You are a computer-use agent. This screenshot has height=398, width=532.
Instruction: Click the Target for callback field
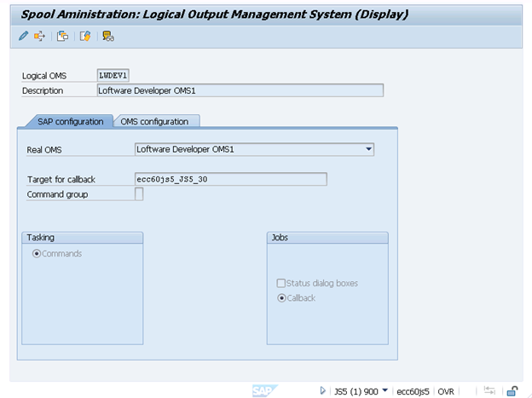[231, 179]
